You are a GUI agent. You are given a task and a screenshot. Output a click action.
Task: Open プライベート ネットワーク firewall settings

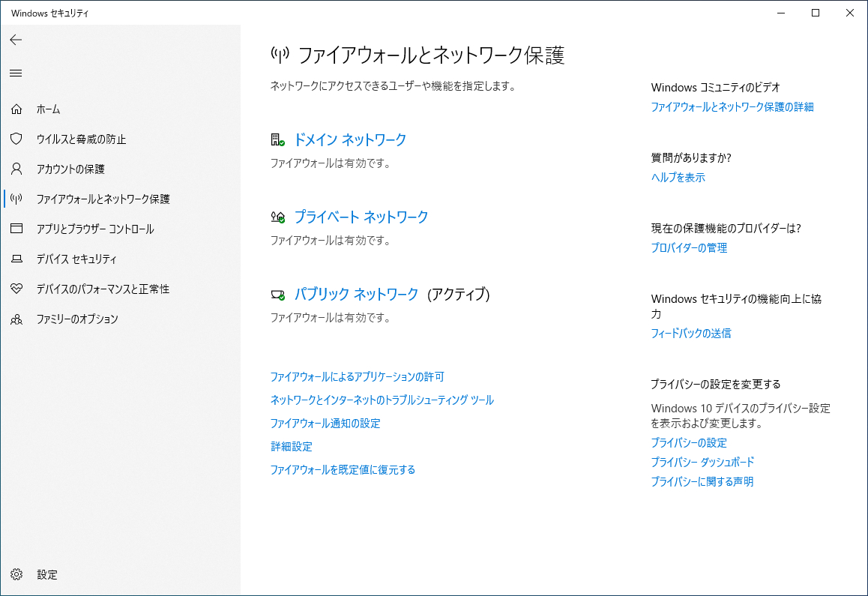point(361,217)
